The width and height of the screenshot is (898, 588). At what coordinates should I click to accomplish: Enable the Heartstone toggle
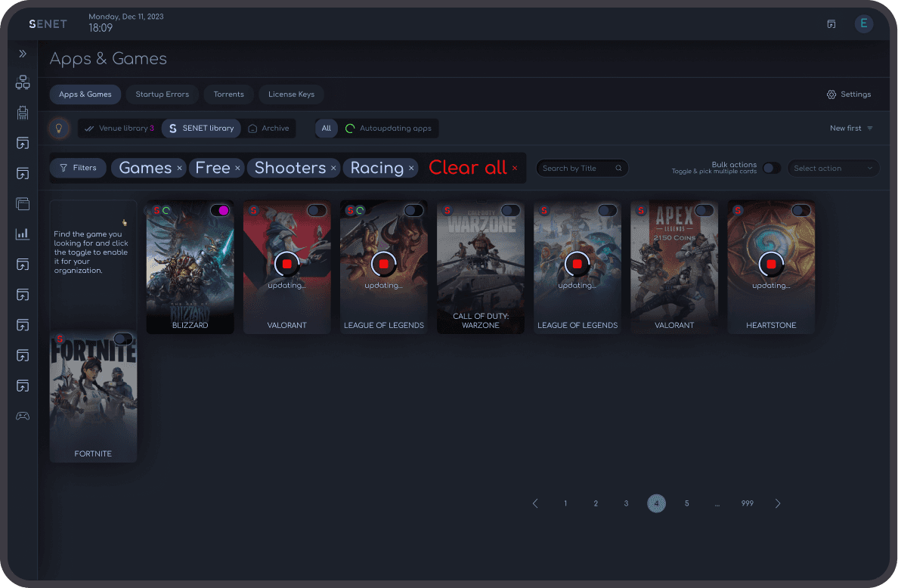click(x=800, y=210)
